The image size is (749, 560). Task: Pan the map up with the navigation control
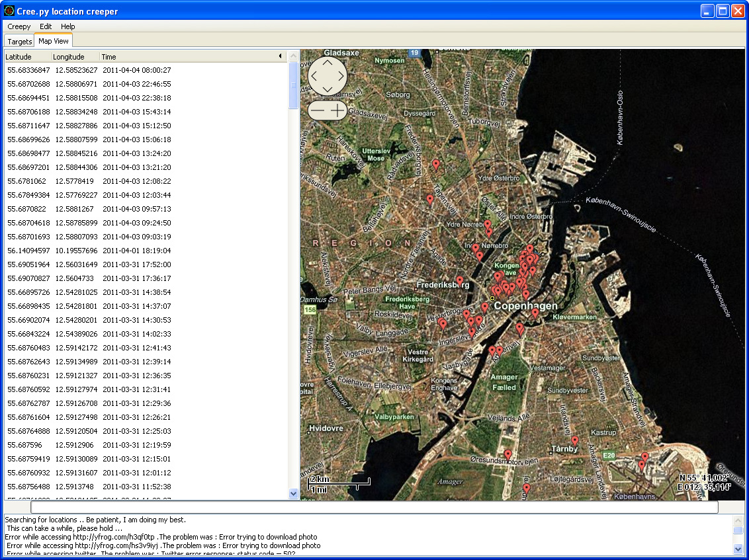[x=328, y=61]
